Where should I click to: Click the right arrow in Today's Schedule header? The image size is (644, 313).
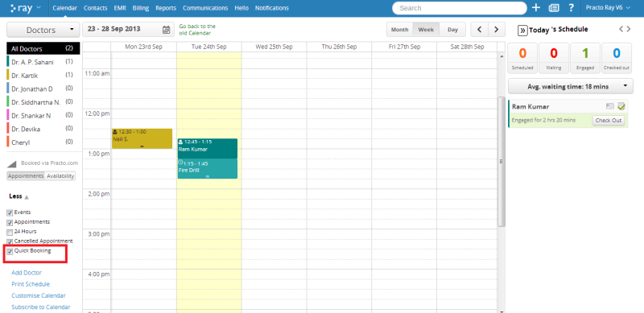(x=629, y=29)
